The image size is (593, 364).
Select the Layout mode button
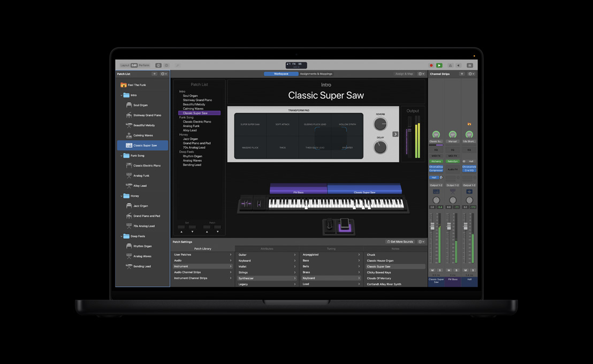point(125,65)
